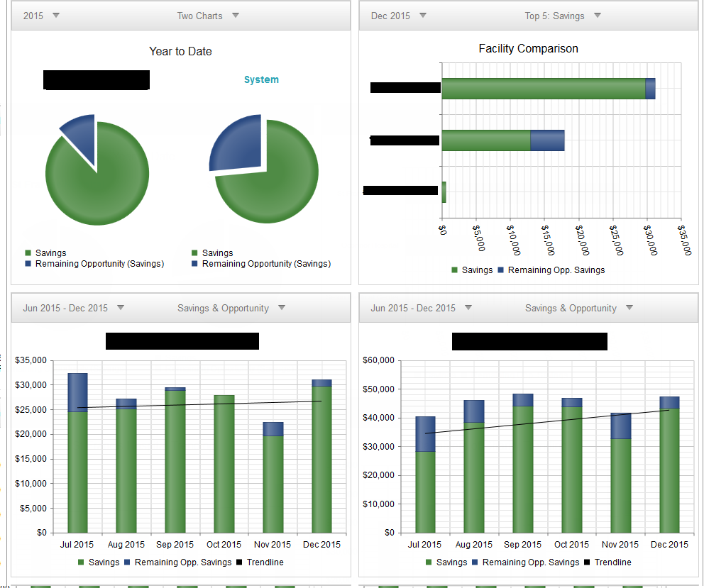The height and width of the screenshot is (588, 704).
Task: Expand the Two Charts selector arrow
Action: click(236, 16)
